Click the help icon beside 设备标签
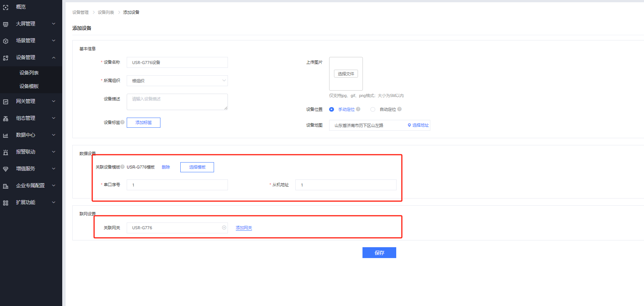 click(123, 122)
